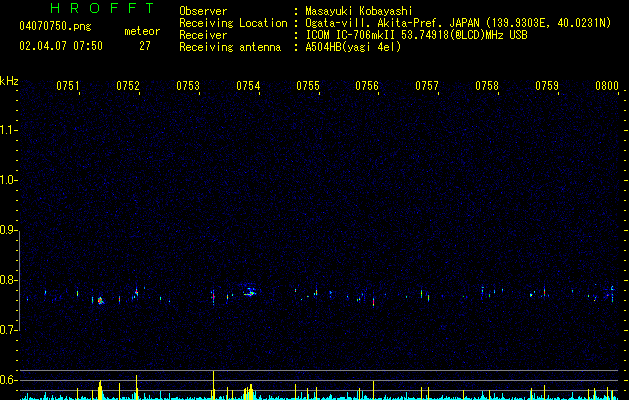This screenshot has width=629, height=400.
Task: Click the kHz axis unit label
Action: point(9,81)
